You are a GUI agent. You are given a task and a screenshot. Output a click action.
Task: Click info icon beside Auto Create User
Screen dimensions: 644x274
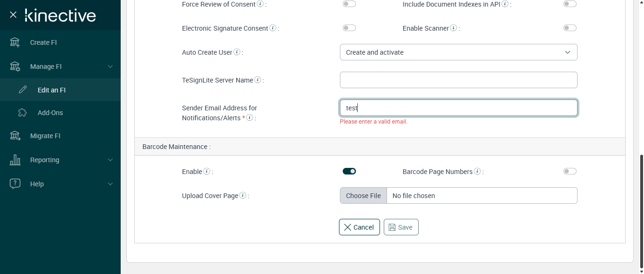(237, 52)
